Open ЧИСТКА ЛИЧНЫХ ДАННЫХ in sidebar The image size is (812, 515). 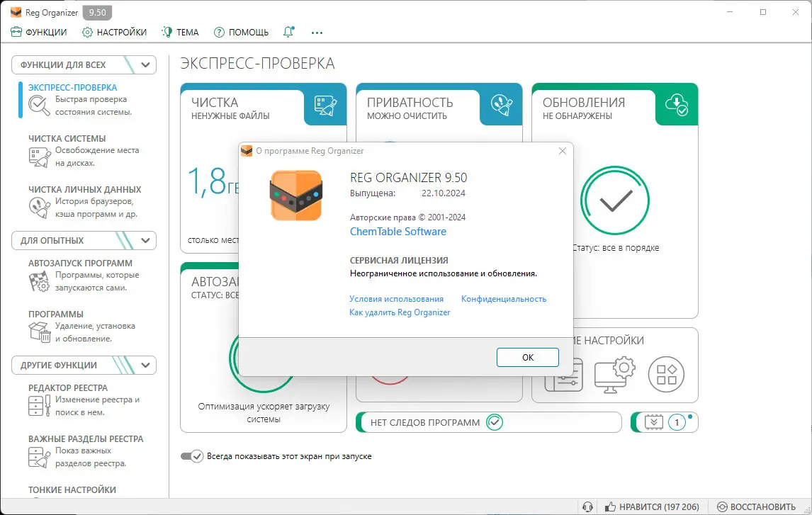click(84, 189)
